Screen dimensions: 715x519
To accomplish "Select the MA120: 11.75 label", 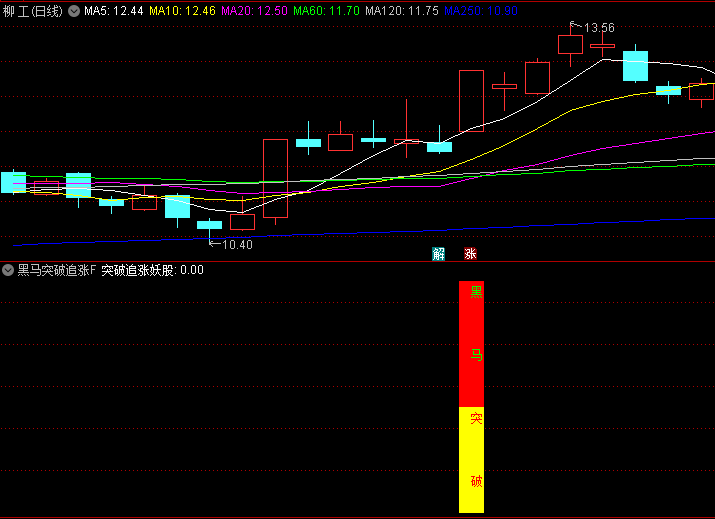I will (402, 11).
